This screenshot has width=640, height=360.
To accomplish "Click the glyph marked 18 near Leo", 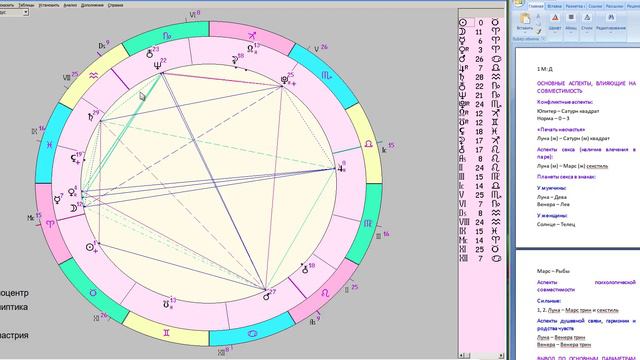I will [305, 269].
